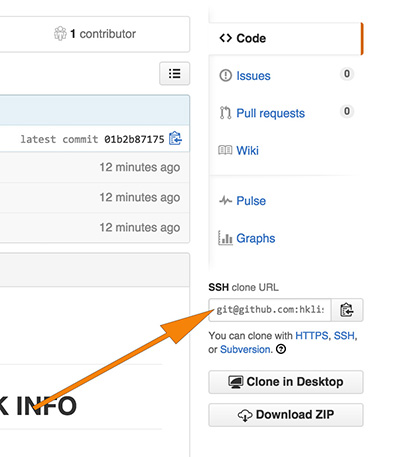Switch clone URL to HTTPS
The height and width of the screenshot is (457, 400).
tap(312, 335)
